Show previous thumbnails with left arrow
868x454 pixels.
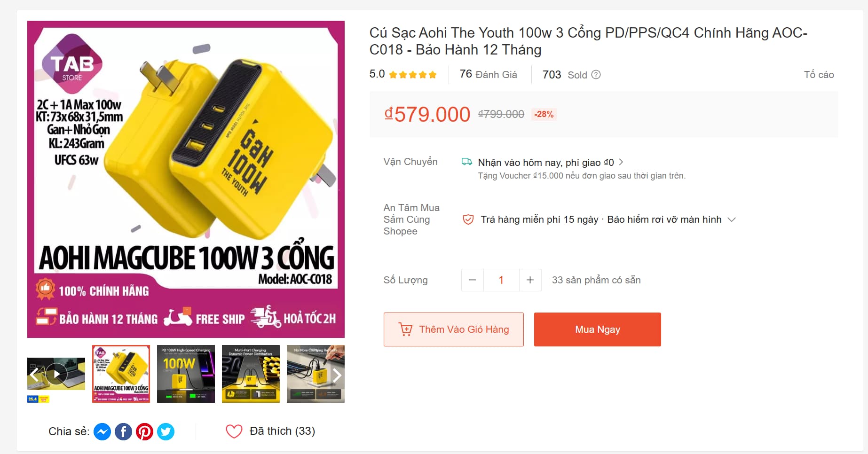pyautogui.click(x=34, y=375)
